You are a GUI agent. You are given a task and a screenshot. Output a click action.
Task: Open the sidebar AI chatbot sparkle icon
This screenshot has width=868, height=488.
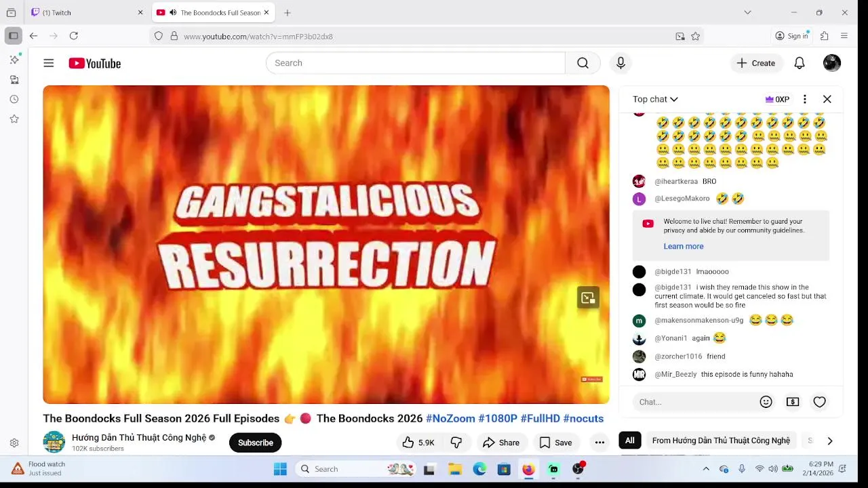[x=14, y=60]
